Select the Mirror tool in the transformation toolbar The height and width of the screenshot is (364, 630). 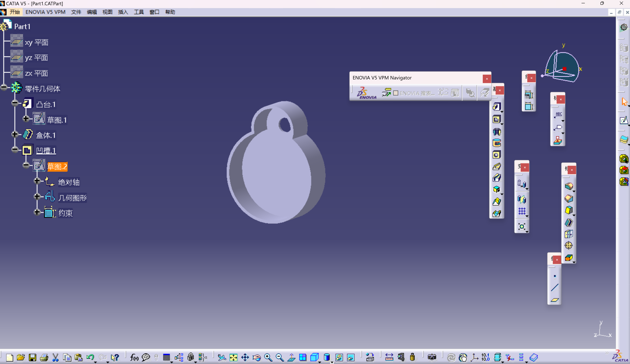click(x=522, y=199)
